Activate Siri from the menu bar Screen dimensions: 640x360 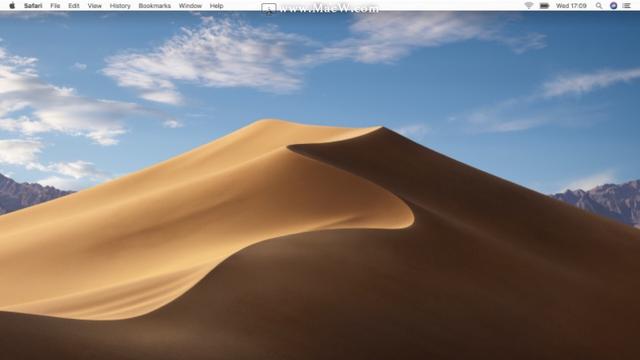click(x=613, y=6)
